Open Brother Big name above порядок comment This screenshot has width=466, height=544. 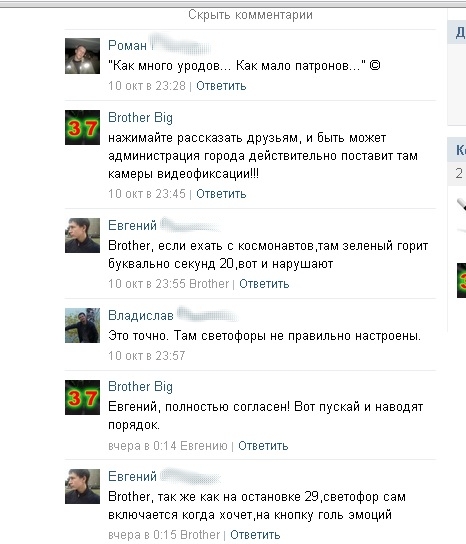coord(140,386)
